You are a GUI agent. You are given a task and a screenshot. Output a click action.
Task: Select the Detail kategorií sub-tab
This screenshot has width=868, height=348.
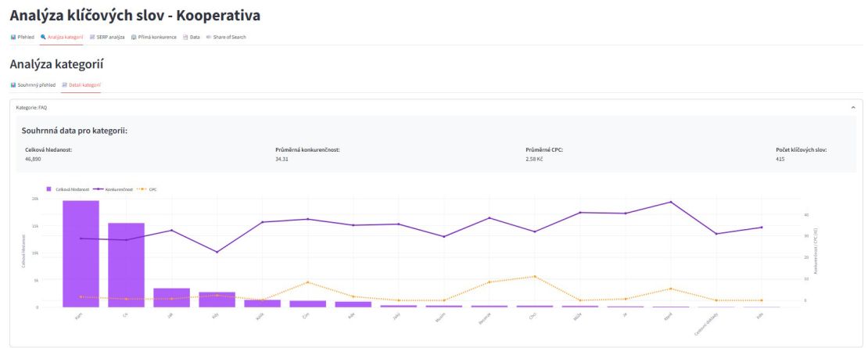pos(81,85)
